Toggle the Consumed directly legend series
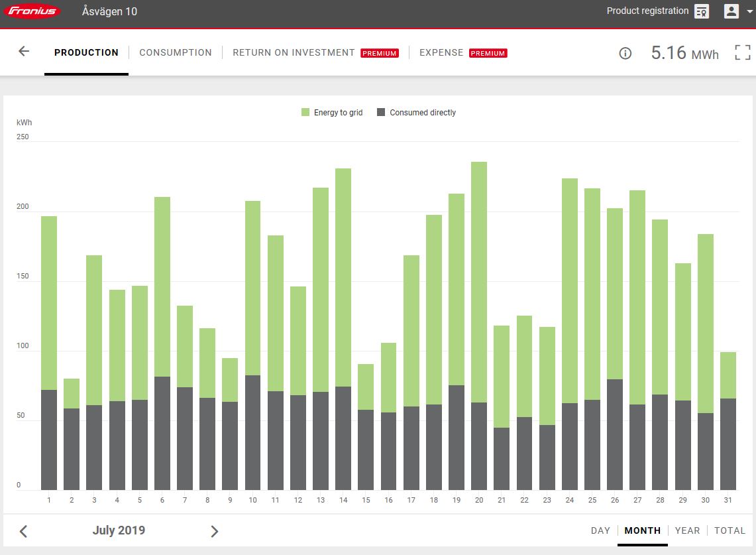This screenshot has height=555, width=756. tap(416, 113)
